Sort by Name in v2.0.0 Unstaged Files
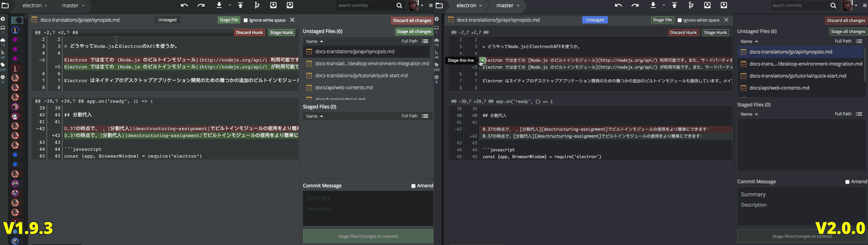The image size is (868, 245). [x=749, y=41]
